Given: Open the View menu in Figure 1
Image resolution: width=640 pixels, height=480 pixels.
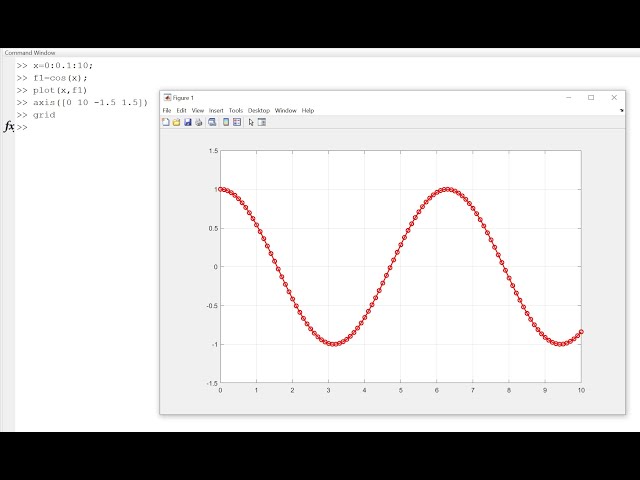Looking at the screenshot, I should [x=198, y=111].
